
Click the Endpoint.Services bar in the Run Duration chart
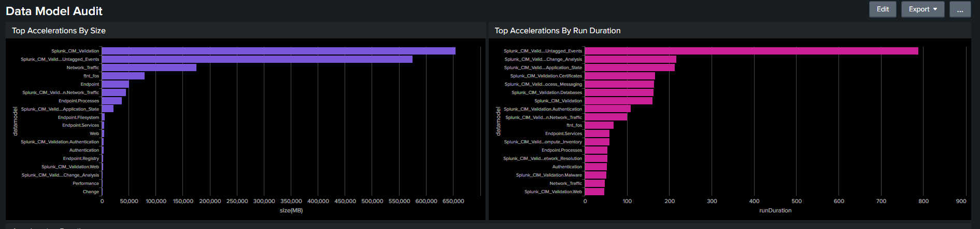(597, 133)
